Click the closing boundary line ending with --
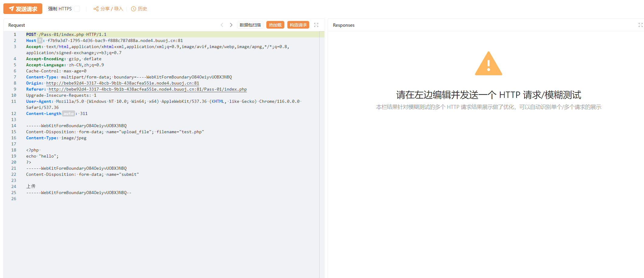This screenshot has height=278, width=644. (79, 193)
